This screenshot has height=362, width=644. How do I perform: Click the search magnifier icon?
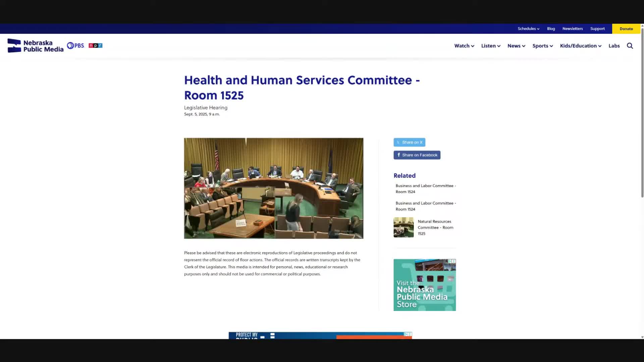click(x=630, y=46)
